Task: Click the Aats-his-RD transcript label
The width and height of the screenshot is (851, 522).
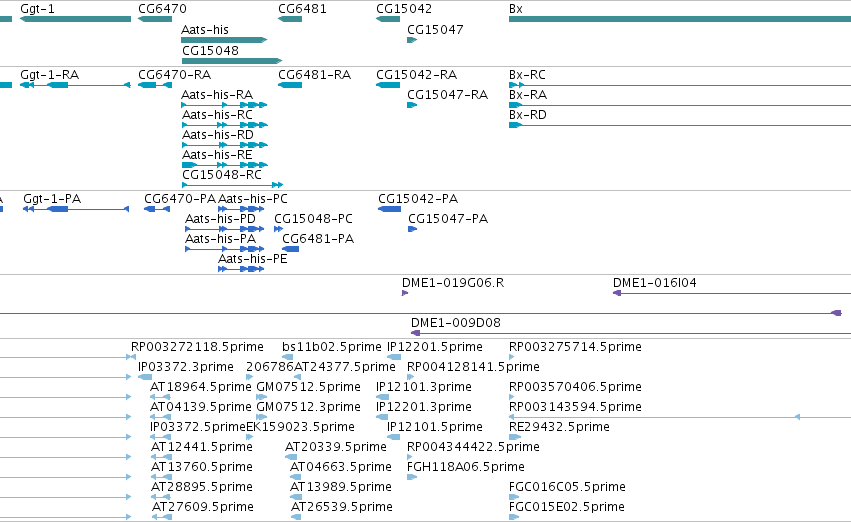Action: (x=218, y=134)
